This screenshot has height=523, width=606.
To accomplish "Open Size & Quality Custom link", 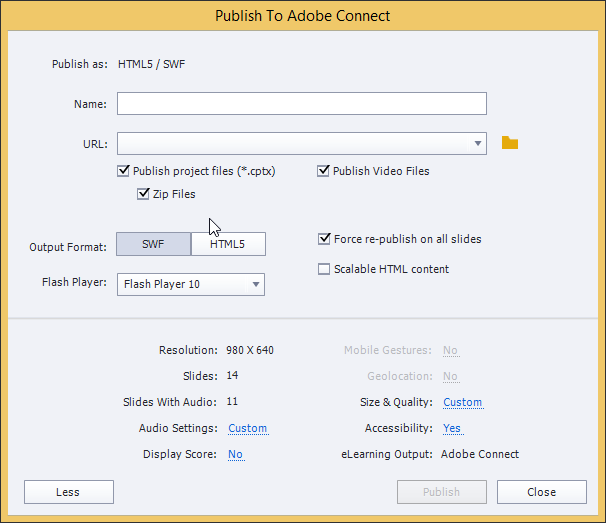I will point(463,402).
